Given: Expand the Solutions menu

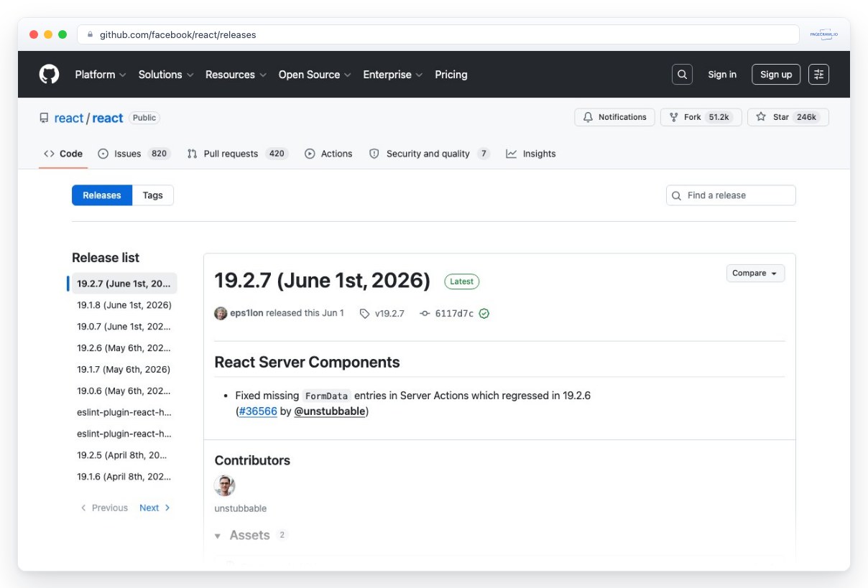Looking at the screenshot, I should [166, 75].
